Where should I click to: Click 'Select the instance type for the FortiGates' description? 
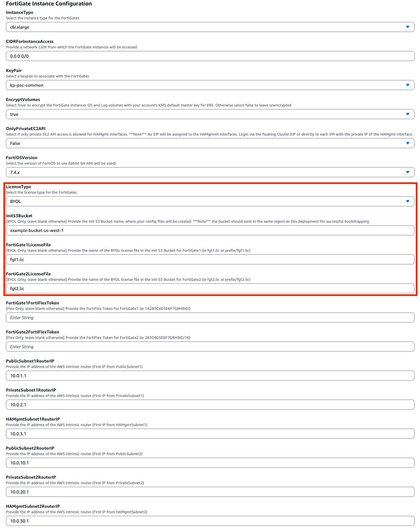click(x=43, y=18)
